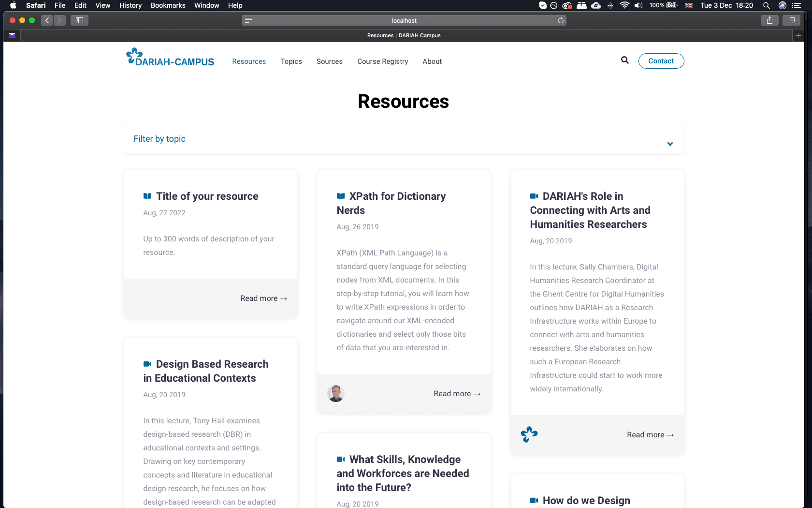Click the author avatar on the XPath card

335,393
